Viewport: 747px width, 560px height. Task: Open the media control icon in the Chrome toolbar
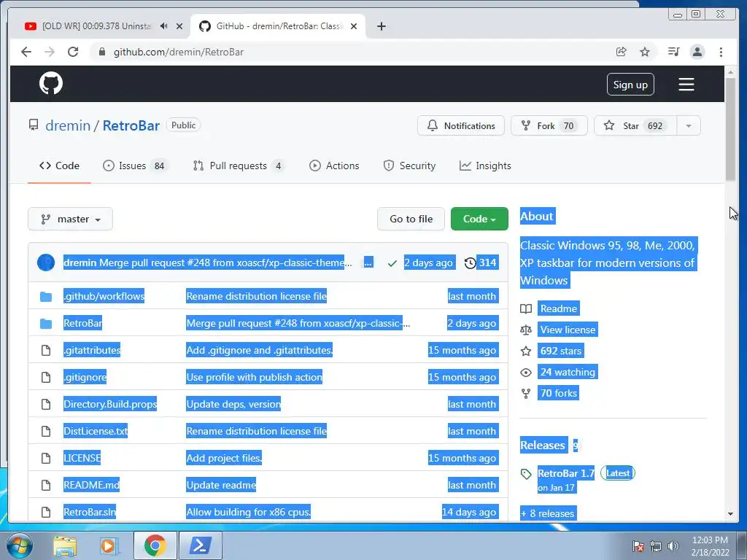coord(673,52)
